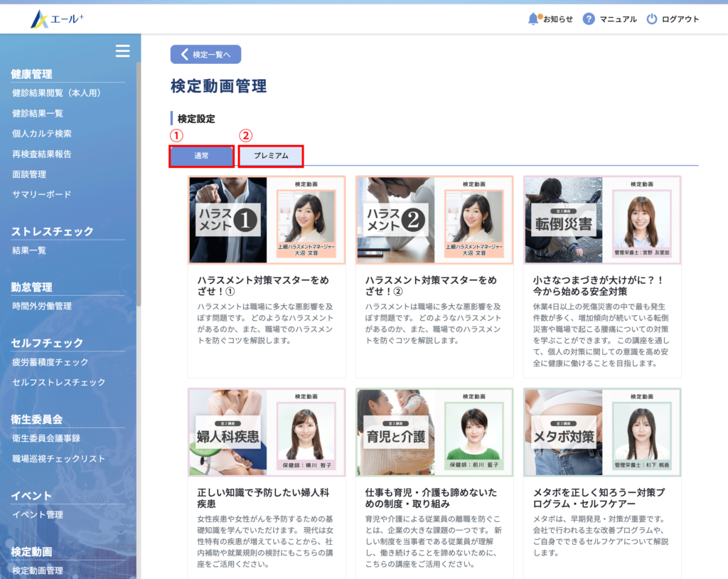Go to 時間外労働管理 page
Screen dimensions: 728x579
[42, 307]
